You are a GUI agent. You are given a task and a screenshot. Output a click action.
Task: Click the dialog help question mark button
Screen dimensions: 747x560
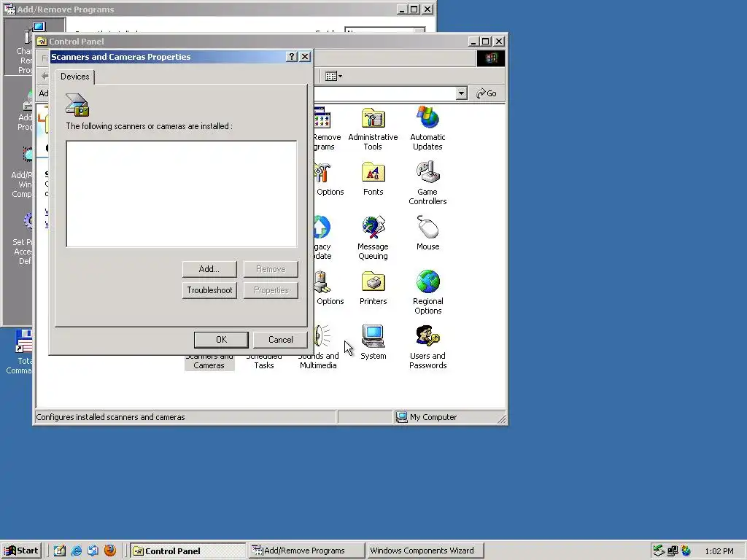[292, 57]
